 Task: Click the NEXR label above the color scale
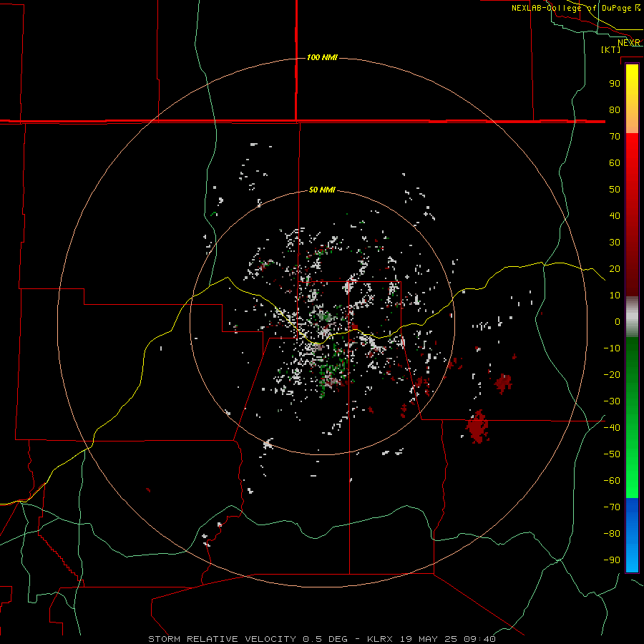pos(629,43)
